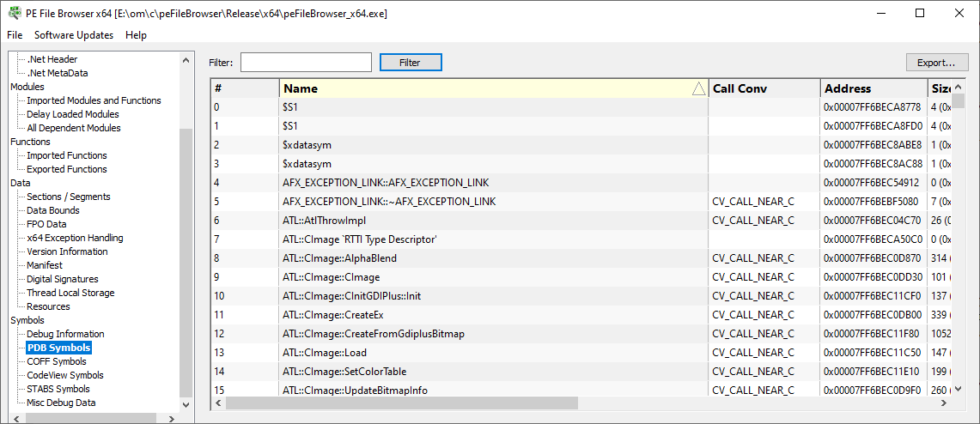Open CodeView Symbols
This screenshot has width=980, height=424.
65,375
